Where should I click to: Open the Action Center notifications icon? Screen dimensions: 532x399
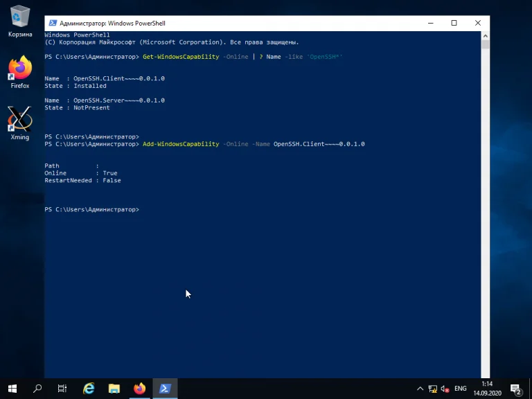515,389
